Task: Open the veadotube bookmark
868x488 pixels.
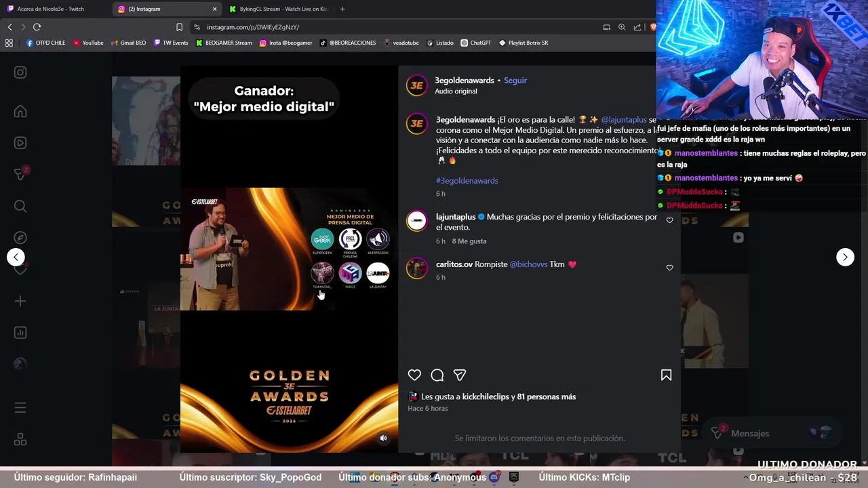Action: (x=401, y=43)
